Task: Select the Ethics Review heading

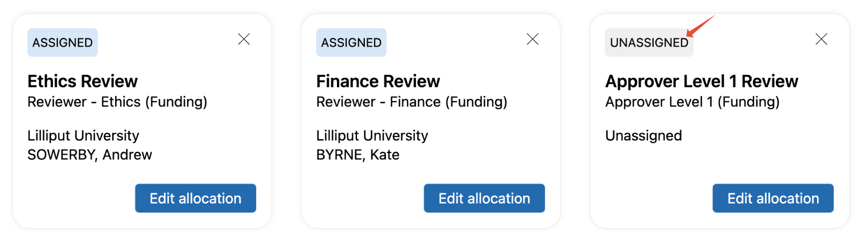Action: tap(83, 81)
